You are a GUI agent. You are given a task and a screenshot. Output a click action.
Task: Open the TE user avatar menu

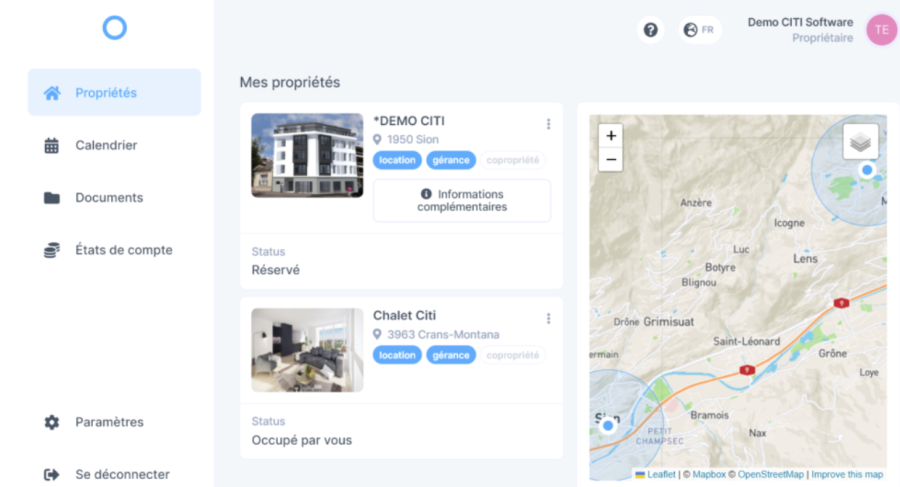[x=881, y=30]
